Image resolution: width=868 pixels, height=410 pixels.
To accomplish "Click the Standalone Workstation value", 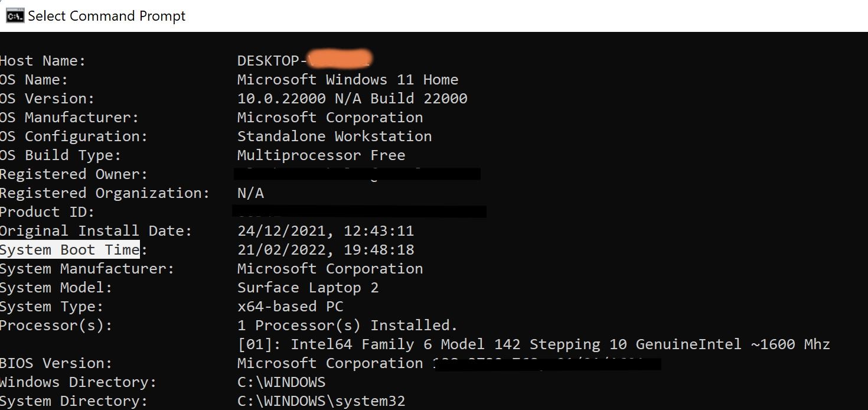I will pos(334,136).
